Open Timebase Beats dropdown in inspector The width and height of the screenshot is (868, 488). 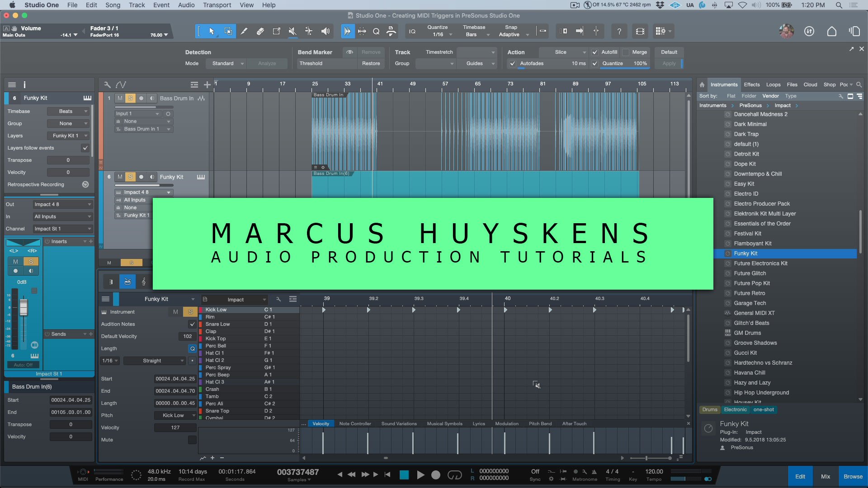click(x=68, y=111)
